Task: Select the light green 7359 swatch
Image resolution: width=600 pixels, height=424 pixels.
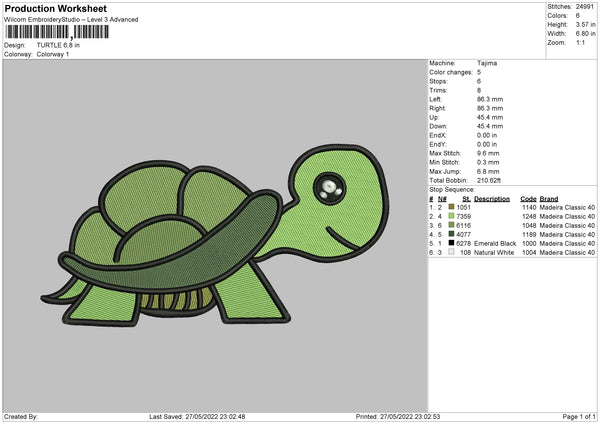Action: 451,216
